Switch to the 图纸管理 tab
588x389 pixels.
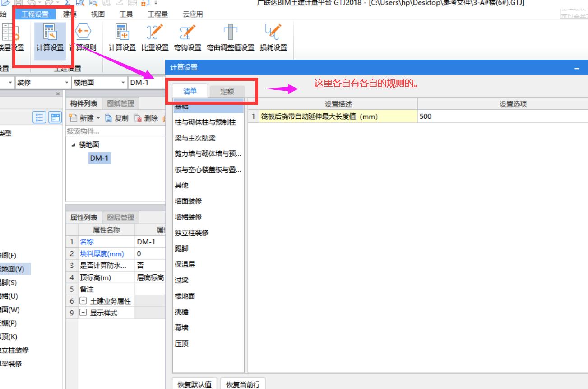[120, 103]
